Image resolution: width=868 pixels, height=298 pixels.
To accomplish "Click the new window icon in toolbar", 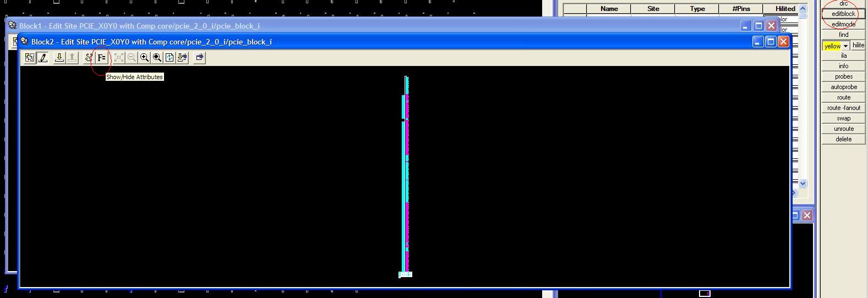I will pos(200,58).
